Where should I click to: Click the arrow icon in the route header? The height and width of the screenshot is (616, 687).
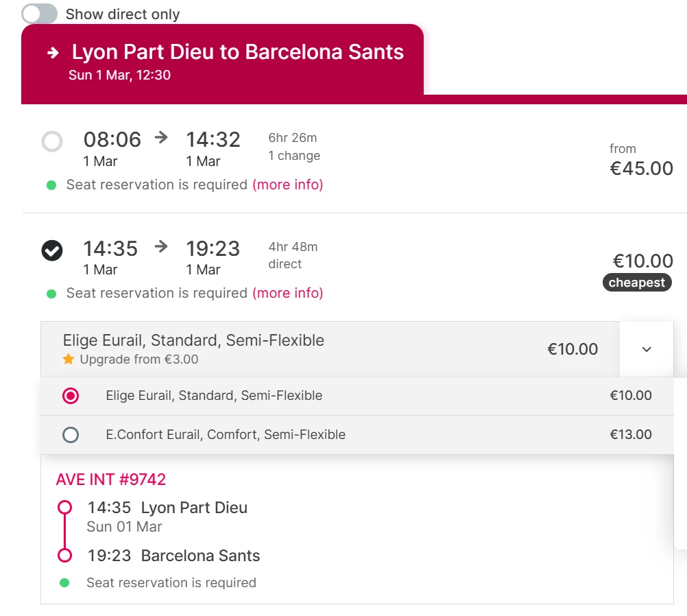[53, 53]
